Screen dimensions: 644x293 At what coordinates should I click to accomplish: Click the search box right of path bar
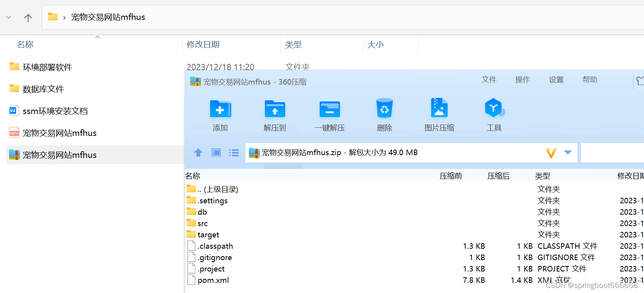click(x=612, y=152)
